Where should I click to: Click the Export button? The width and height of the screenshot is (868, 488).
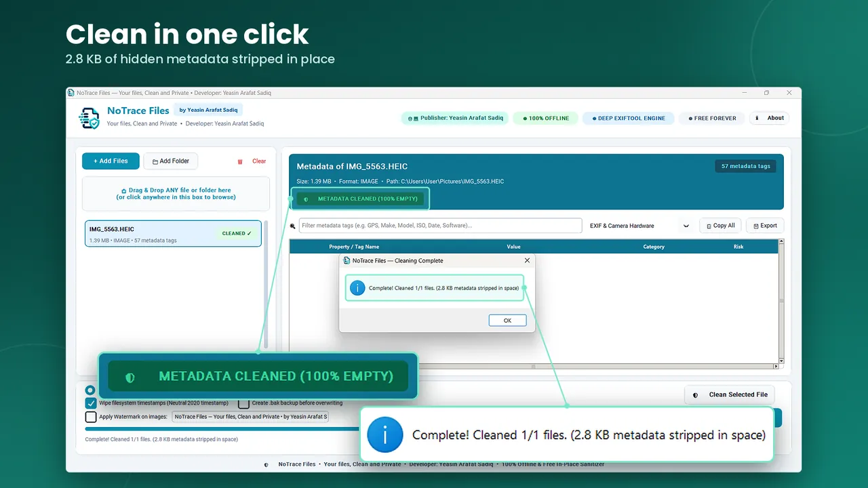(x=765, y=226)
